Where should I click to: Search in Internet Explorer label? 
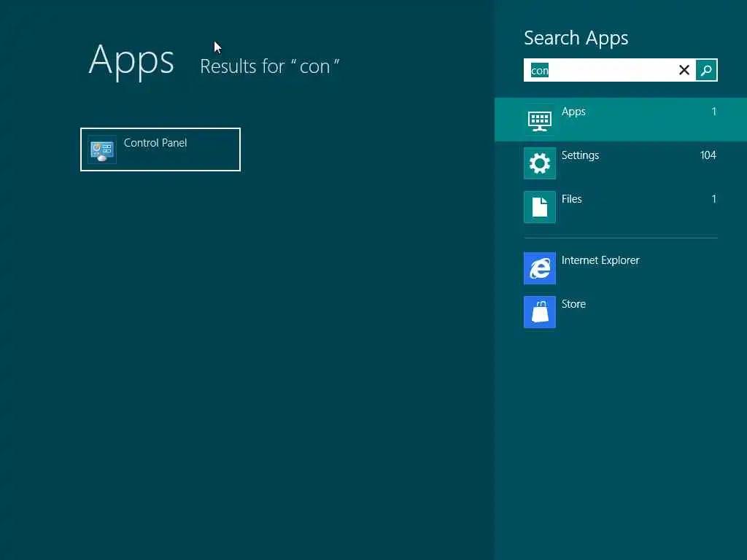click(x=600, y=260)
